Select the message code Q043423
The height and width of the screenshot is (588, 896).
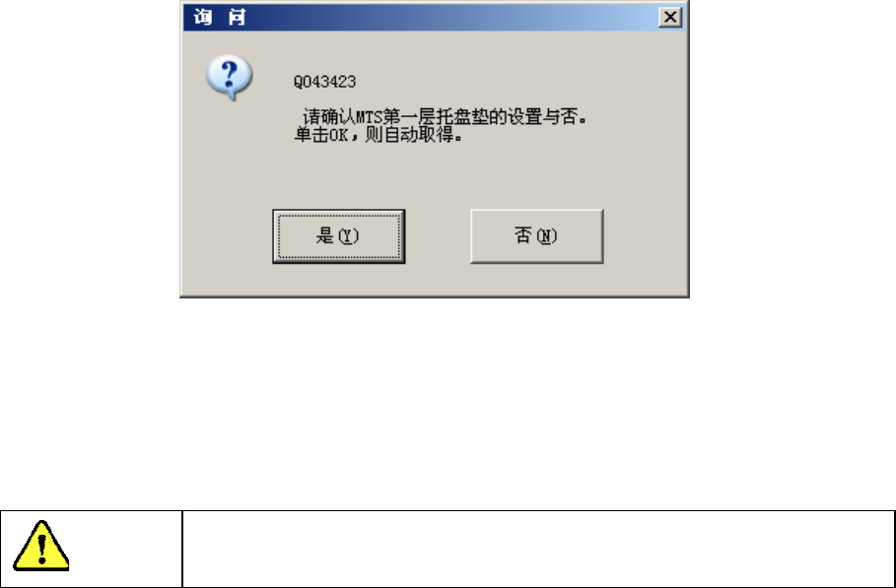coord(324,82)
